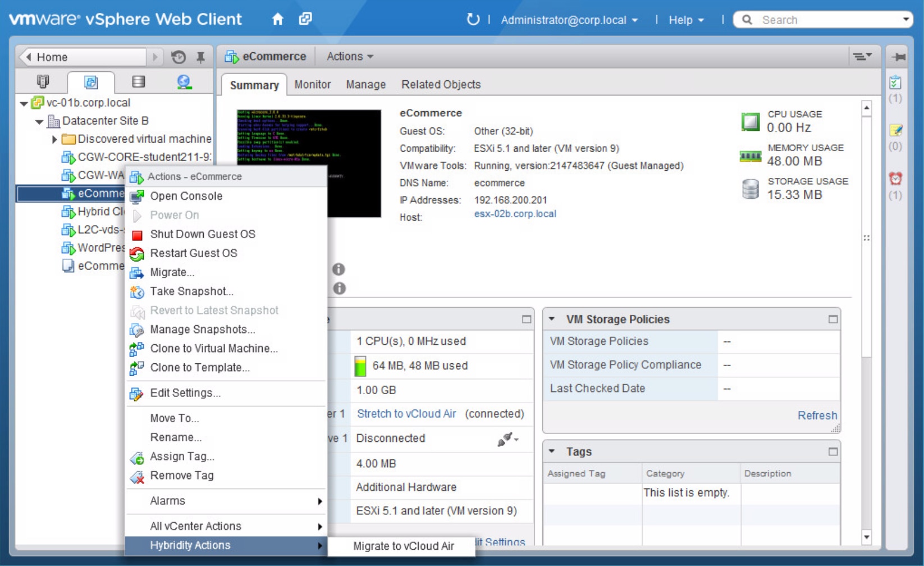Open the esx-02b.corp.local host link
Image resolution: width=924 pixels, height=566 pixels.
tap(515, 214)
